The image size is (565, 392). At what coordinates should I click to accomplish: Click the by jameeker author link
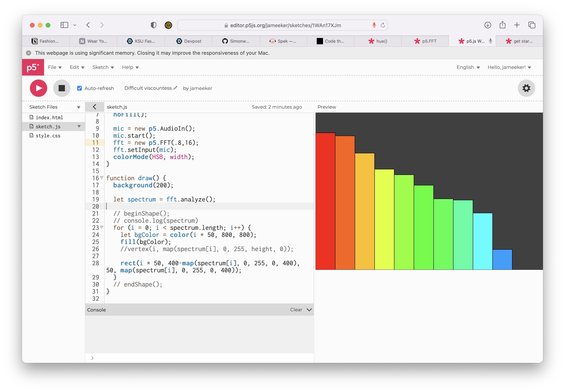click(198, 88)
